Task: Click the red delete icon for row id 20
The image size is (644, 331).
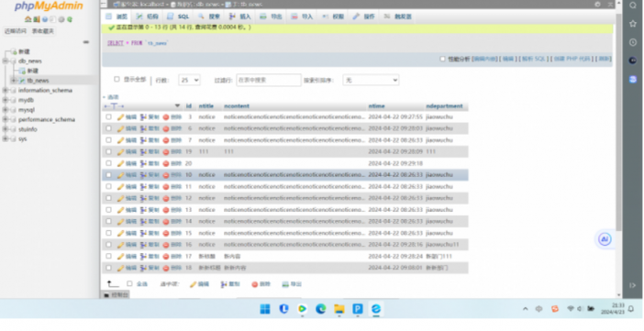Action: pyautogui.click(x=166, y=163)
